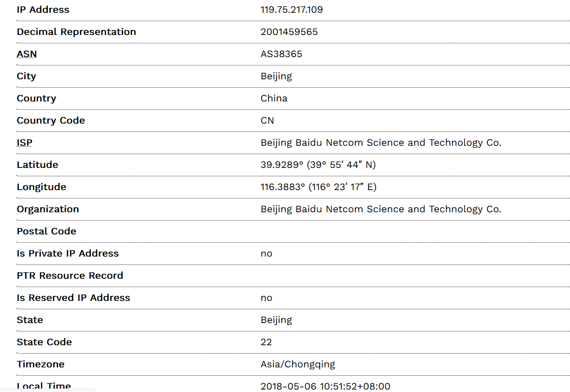Image resolution: width=570 pixels, height=392 pixels.
Task: Click the Postal Code label
Action: pos(46,231)
